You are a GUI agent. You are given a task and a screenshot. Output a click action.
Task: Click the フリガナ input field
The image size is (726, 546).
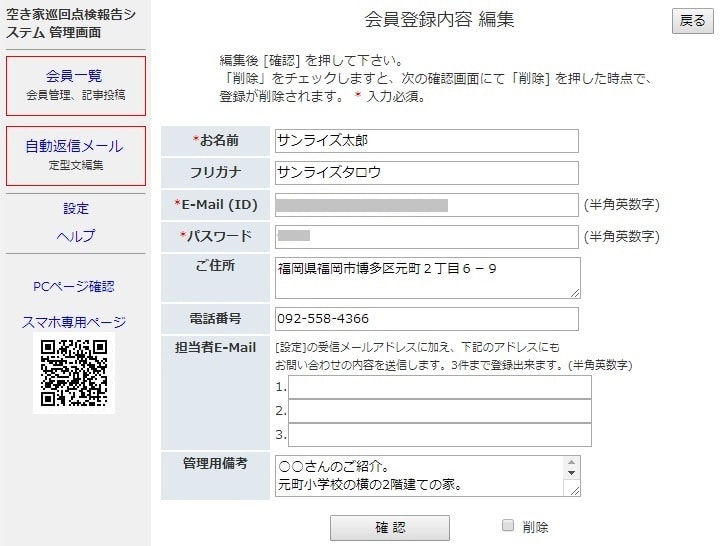point(426,173)
